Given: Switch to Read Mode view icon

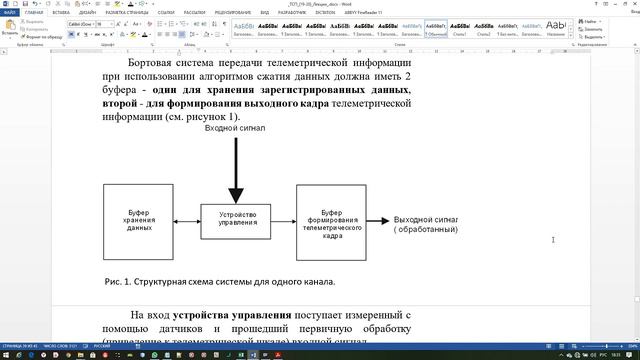Looking at the screenshot, I should coord(549,346).
